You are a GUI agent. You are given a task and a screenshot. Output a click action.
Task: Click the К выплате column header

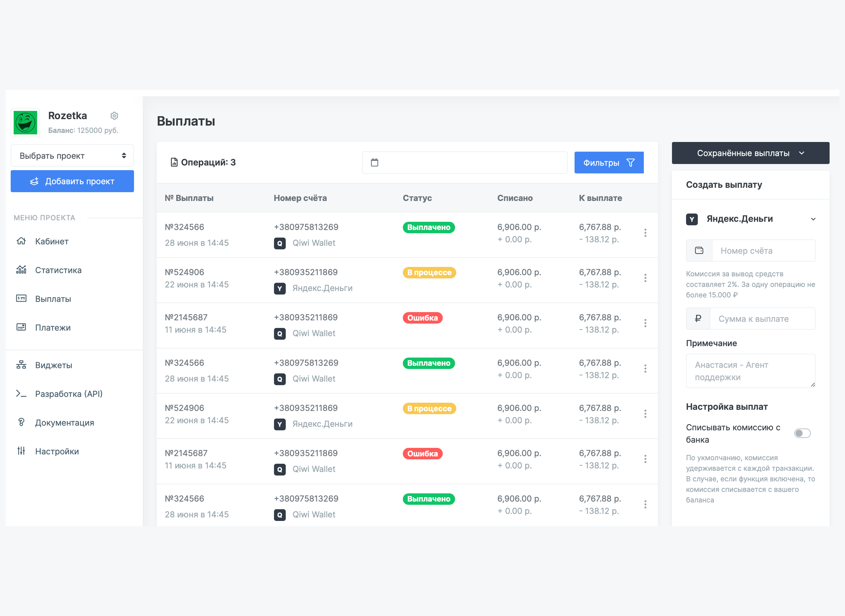[600, 198]
